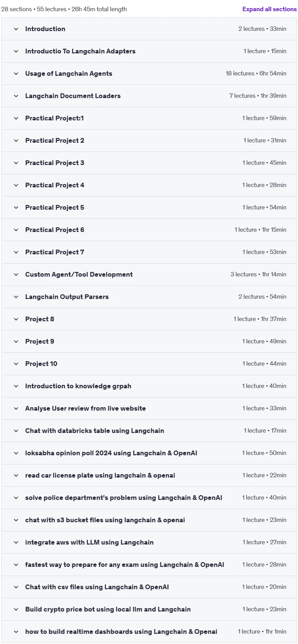Viewport: 298px width, 644px height.
Task: Click the Langchain Output Parsers chevron
Action: point(16,297)
